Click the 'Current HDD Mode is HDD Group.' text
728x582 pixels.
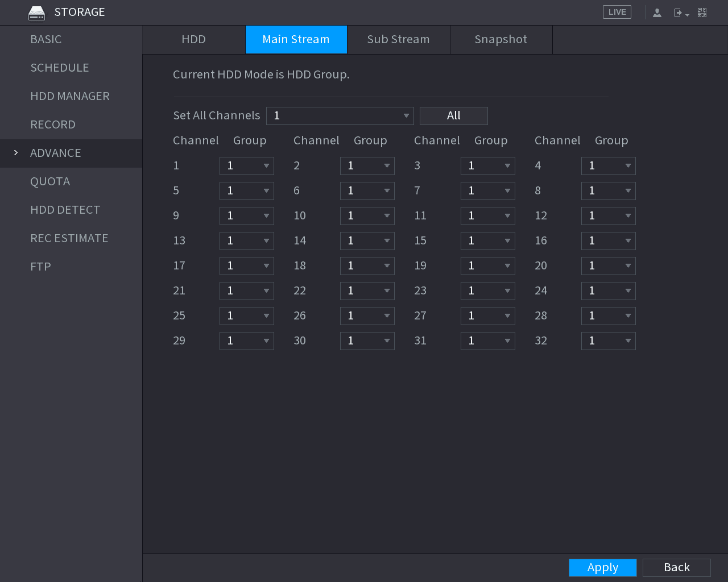pos(261,74)
